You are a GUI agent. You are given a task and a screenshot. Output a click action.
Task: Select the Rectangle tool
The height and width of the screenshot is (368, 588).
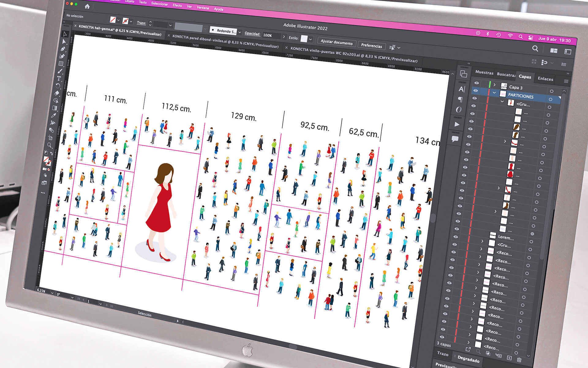(61, 63)
